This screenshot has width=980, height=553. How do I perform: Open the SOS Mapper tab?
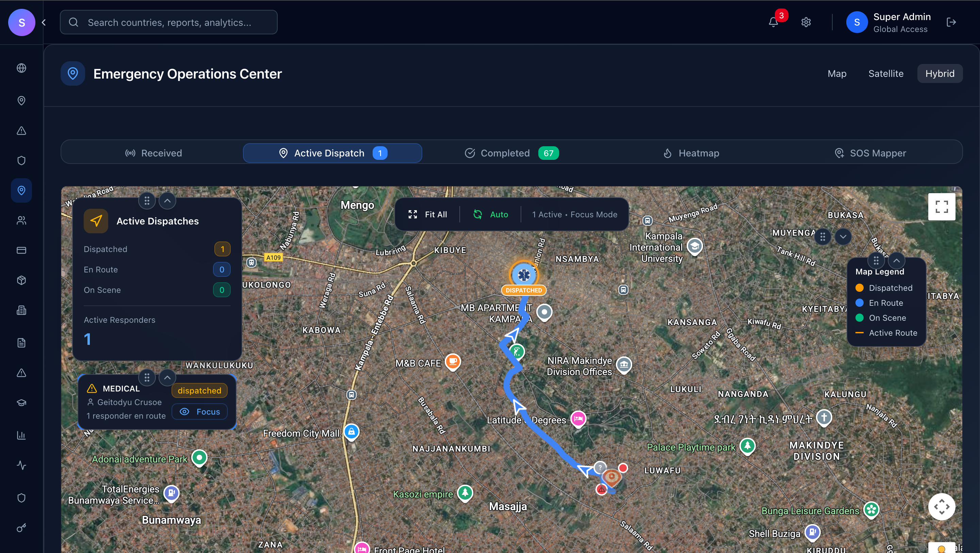click(870, 153)
